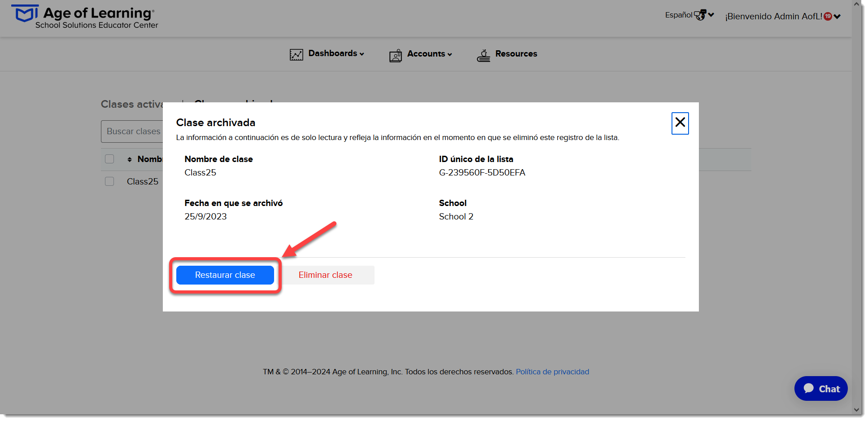
Task: Open the Español language dropdown
Action: [689, 15]
